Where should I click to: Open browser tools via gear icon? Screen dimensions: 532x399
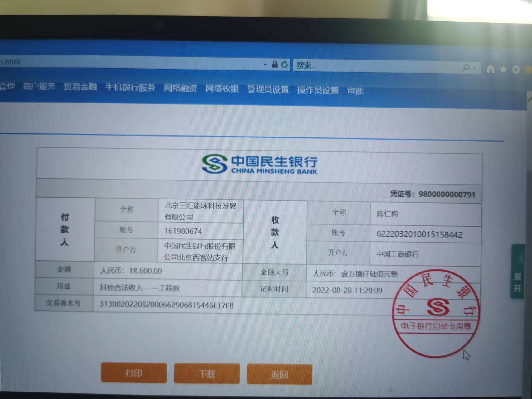(516, 70)
